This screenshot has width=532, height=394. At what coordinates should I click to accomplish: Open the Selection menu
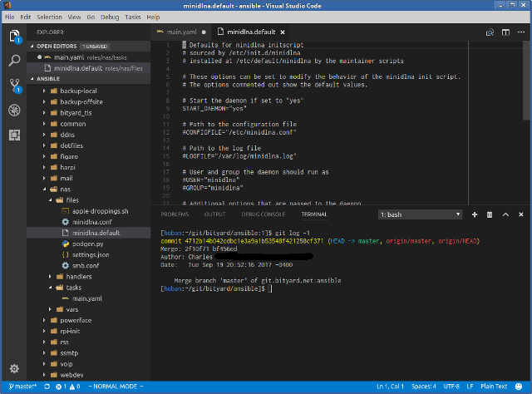click(x=48, y=17)
